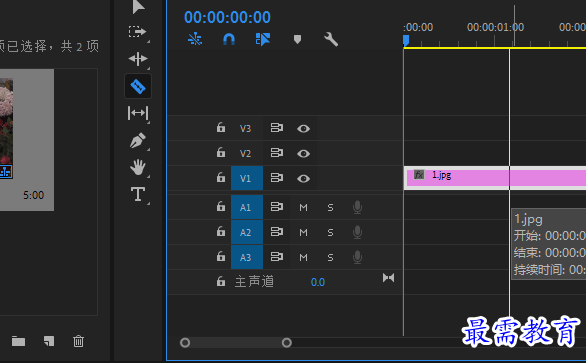Toggle sync lock for track A1
The width and height of the screenshot is (586, 363).
277,206
